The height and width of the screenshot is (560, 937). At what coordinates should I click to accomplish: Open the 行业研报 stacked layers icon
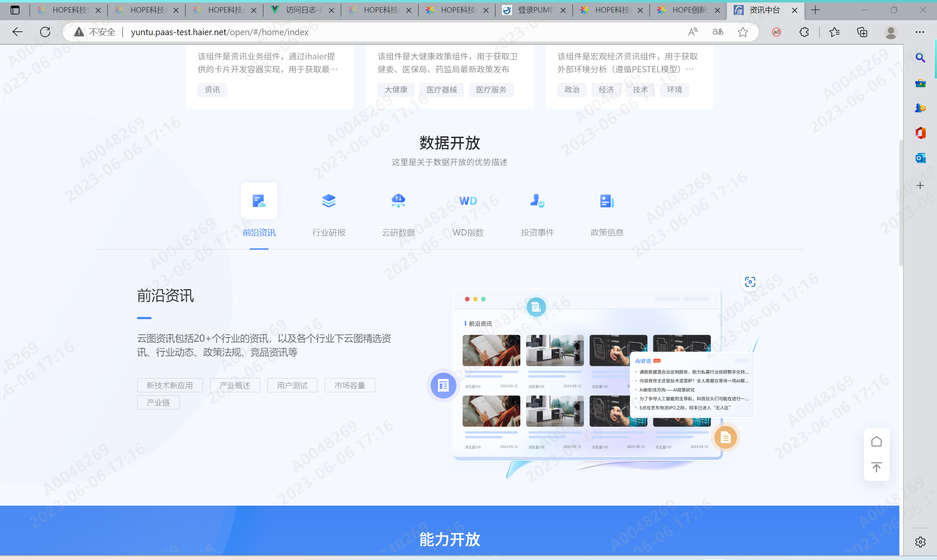tap(329, 201)
